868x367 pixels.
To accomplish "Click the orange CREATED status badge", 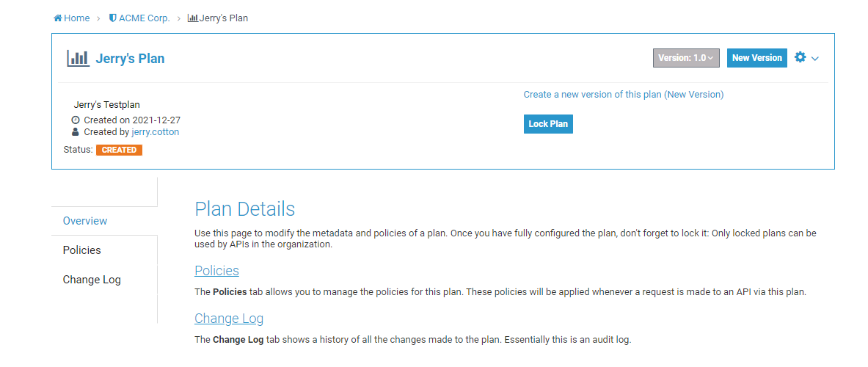I will 119,150.
